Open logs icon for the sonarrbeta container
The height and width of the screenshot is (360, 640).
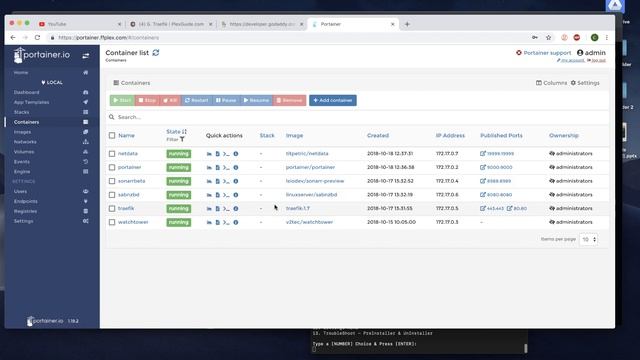[218, 181]
